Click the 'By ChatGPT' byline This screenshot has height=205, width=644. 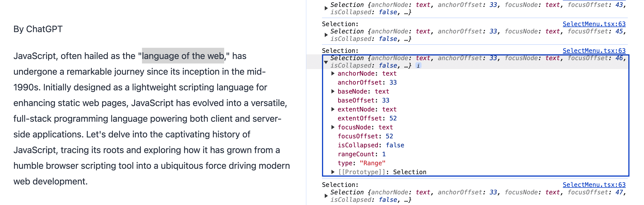(38, 29)
